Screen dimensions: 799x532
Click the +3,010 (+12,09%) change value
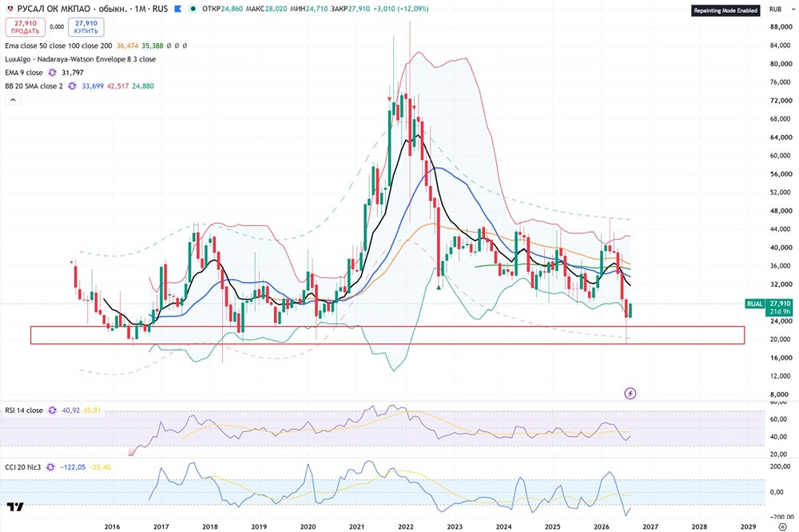[x=401, y=9]
